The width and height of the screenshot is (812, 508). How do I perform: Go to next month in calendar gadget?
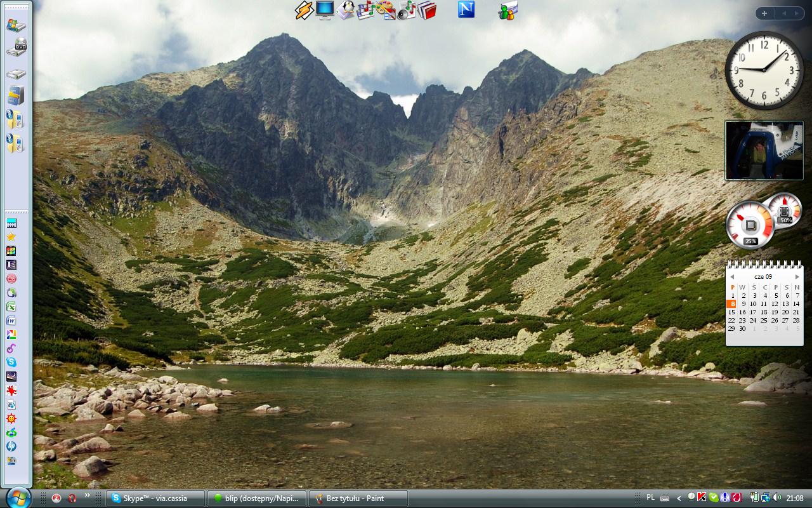(797, 277)
